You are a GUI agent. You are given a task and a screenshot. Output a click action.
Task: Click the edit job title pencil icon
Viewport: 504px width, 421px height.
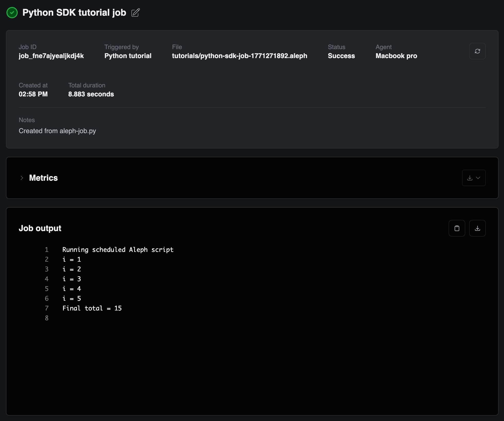click(x=136, y=13)
